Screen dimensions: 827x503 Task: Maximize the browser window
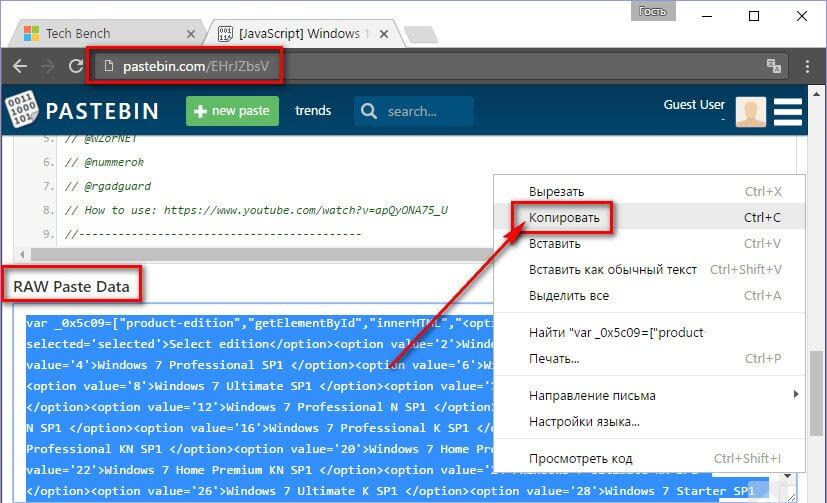pos(754,16)
